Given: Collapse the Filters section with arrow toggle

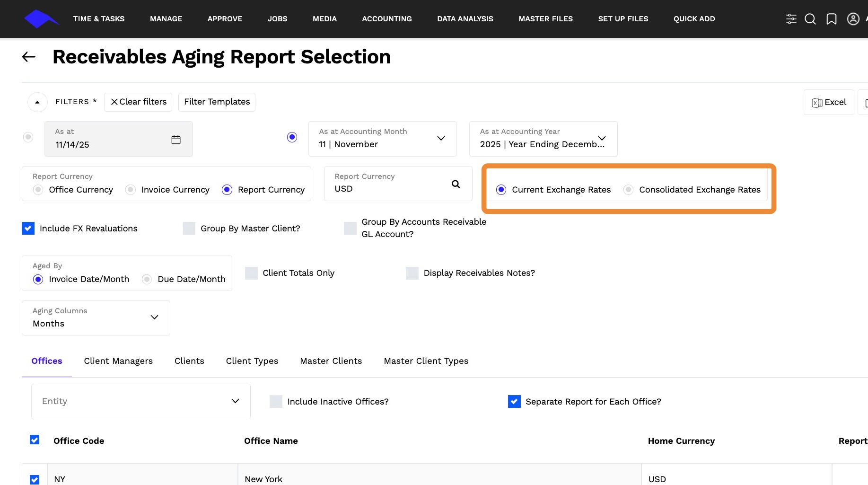Looking at the screenshot, I should [x=37, y=102].
